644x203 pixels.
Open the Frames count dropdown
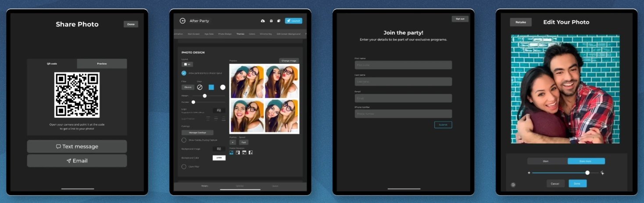[233, 142]
